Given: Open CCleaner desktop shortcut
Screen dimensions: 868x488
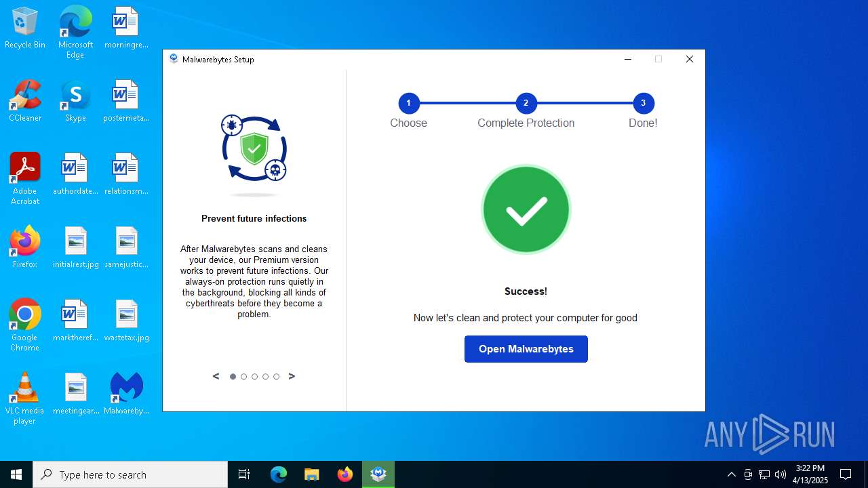Looking at the screenshot, I should pyautogui.click(x=25, y=102).
